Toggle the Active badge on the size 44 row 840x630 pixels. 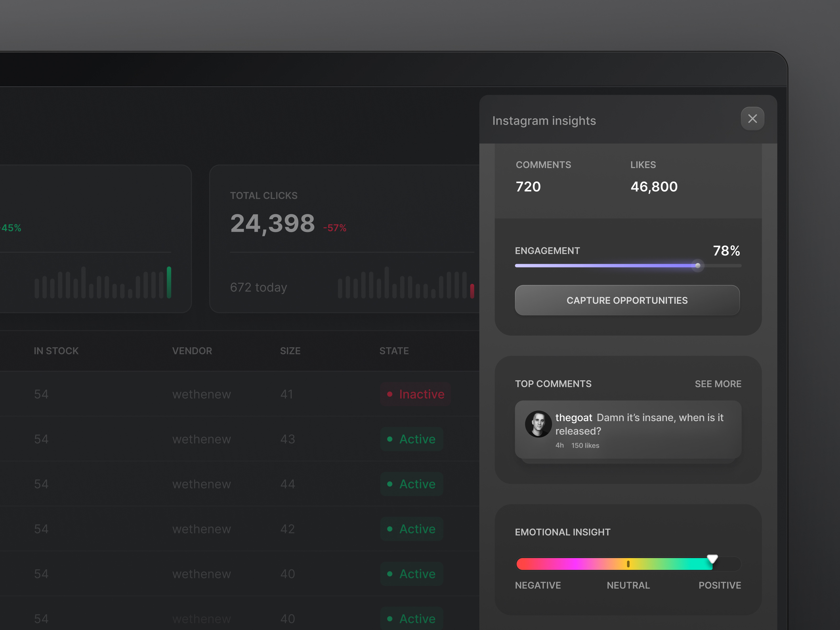tap(412, 484)
